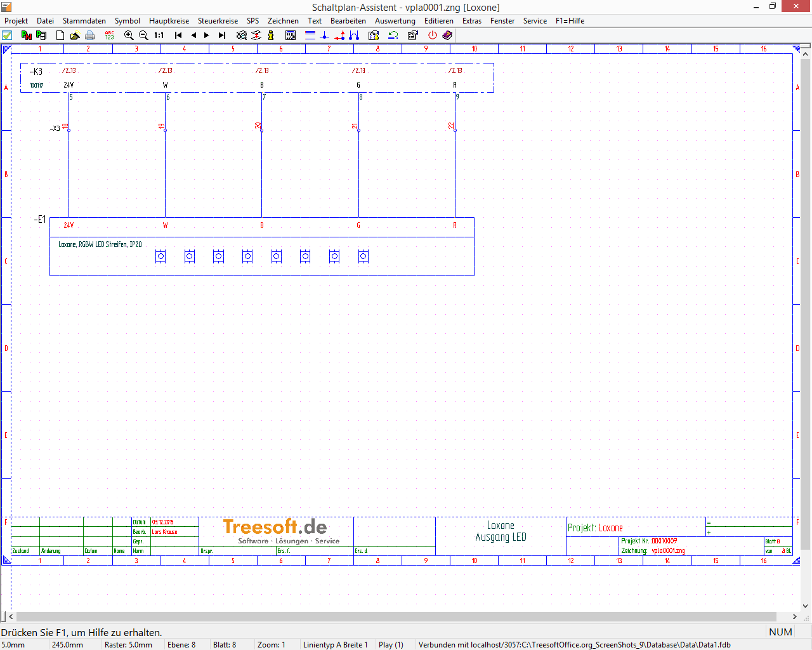Screen dimensions: 812x650
Task: Click the vertical scrollbar down arrow
Action: tap(806, 606)
